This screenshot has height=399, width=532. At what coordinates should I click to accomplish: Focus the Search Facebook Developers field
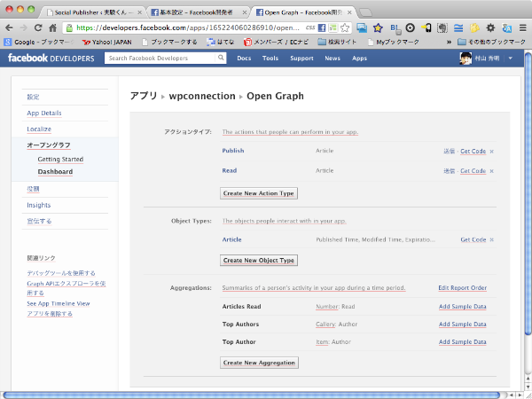pyautogui.click(x=160, y=58)
